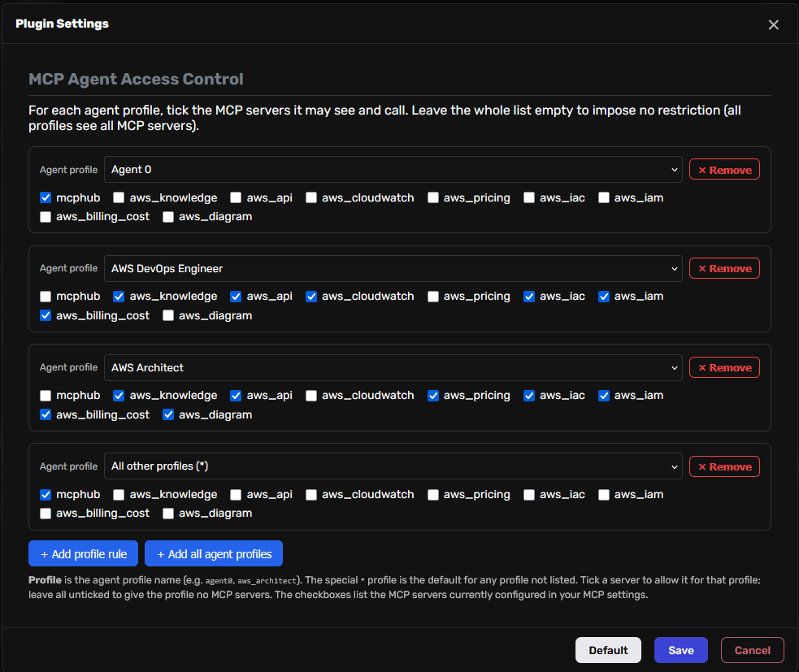This screenshot has width=799, height=672.
Task: Uncheck aws_iam for AWS DevOps Engineer
Action: click(x=603, y=297)
